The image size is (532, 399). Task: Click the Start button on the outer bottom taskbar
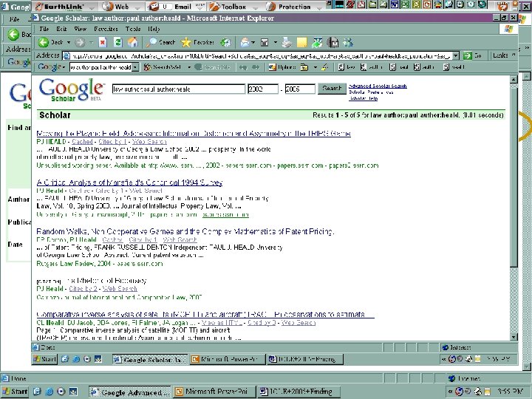(15, 392)
